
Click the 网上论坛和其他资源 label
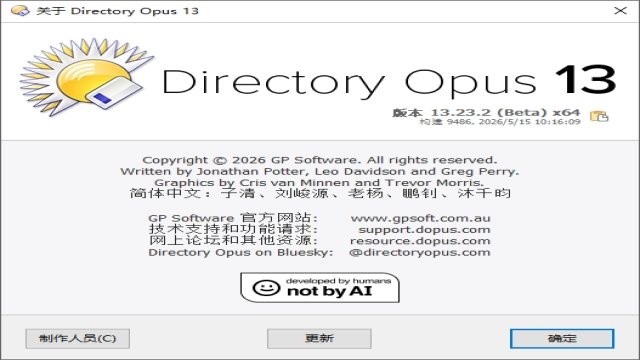233,241
